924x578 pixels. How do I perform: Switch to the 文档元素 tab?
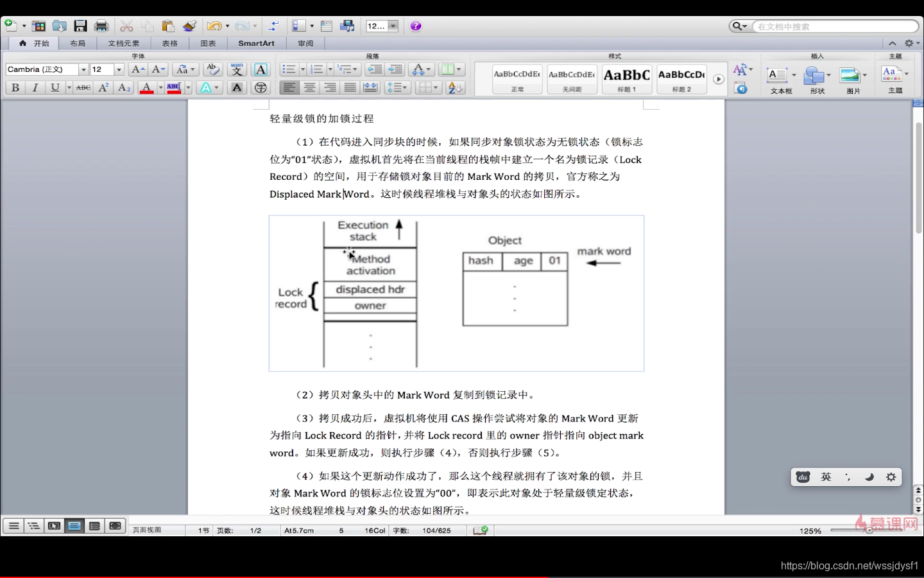(x=123, y=43)
